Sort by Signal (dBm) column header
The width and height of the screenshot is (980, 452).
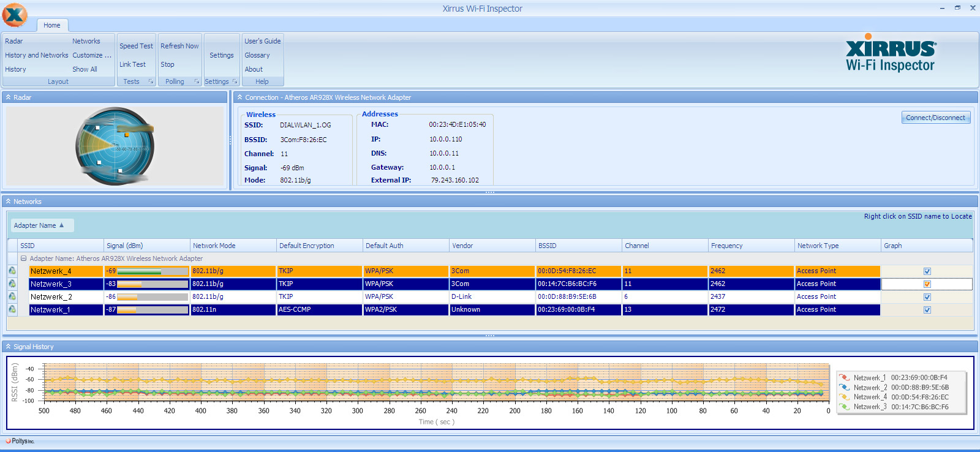pyautogui.click(x=147, y=246)
